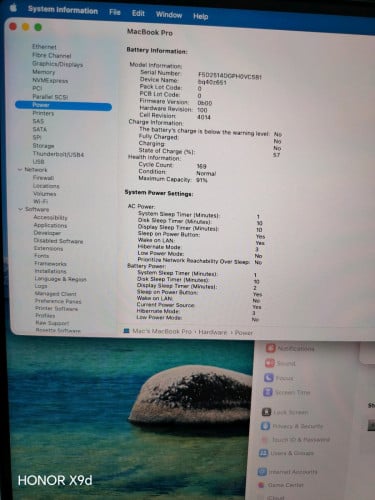Select Memory in the sidebar
The height and width of the screenshot is (500, 375).
[43, 72]
